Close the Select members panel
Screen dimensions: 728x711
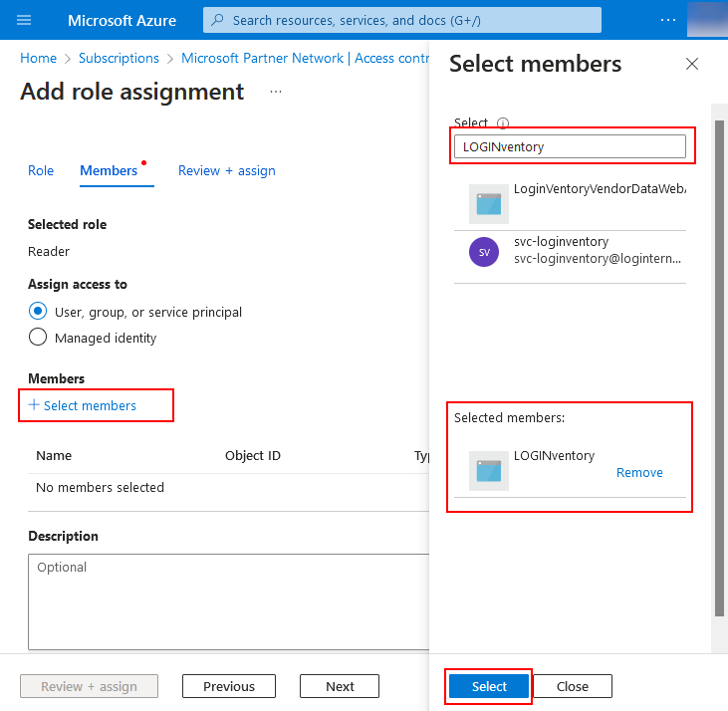point(692,65)
